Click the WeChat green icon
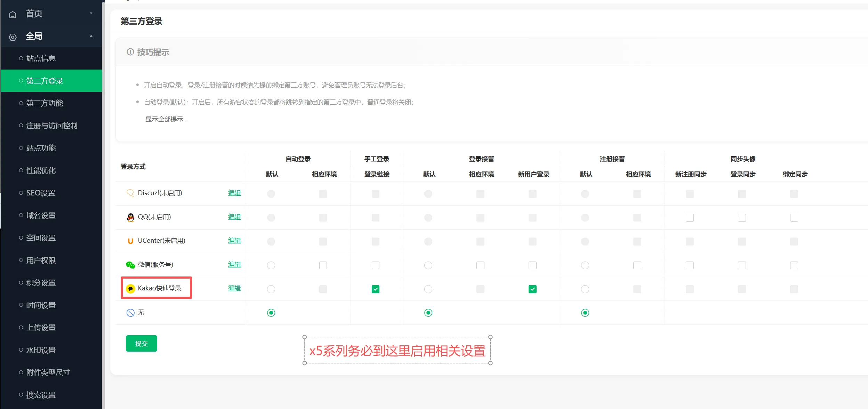Screen dimensions: 868x409 (x=130, y=265)
